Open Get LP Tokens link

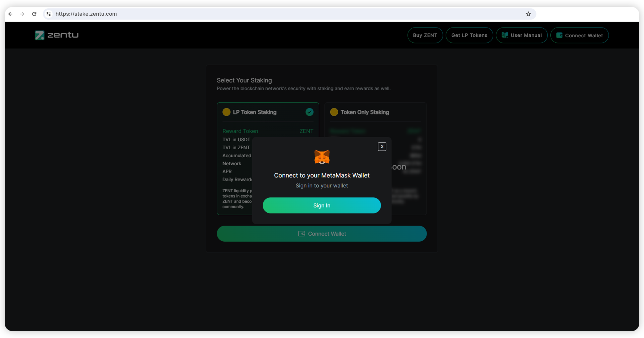[469, 35]
